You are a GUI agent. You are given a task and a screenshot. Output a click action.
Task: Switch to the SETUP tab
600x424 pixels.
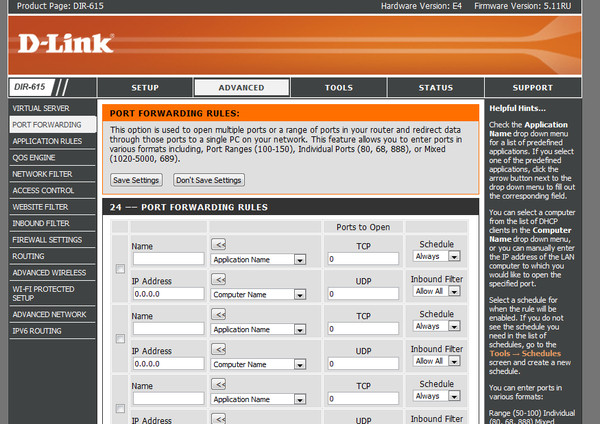pos(145,88)
